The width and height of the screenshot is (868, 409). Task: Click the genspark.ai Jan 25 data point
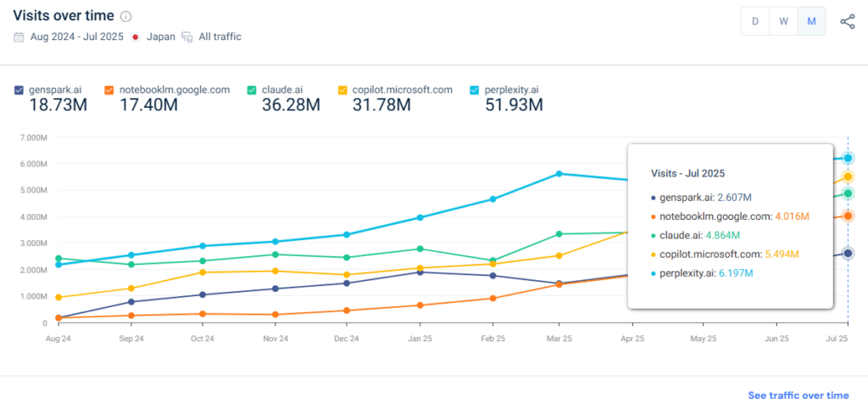click(x=420, y=272)
